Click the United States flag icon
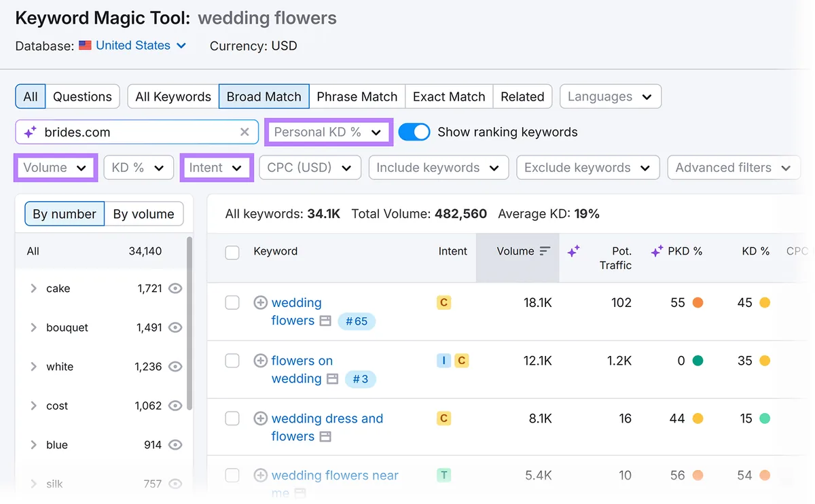The height and width of the screenshot is (504, 815). click(x=85, y=46)
